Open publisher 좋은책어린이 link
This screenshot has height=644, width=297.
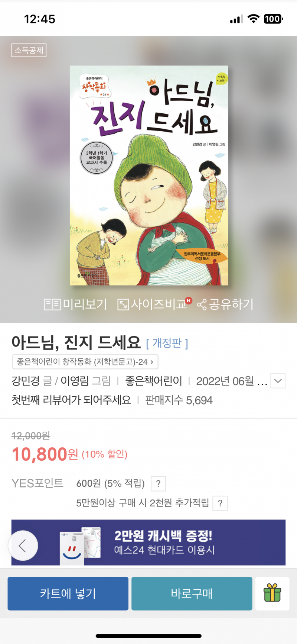[153, 381]
